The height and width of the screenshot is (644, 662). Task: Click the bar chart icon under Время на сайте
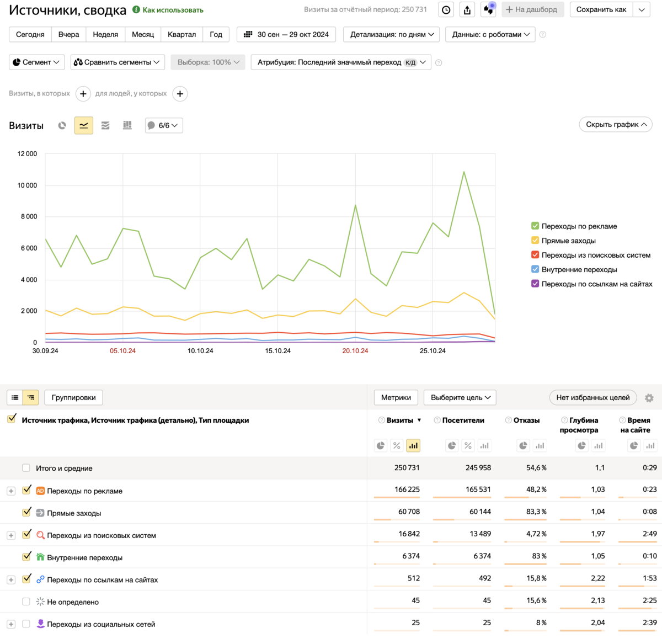[x=650, y=446]
